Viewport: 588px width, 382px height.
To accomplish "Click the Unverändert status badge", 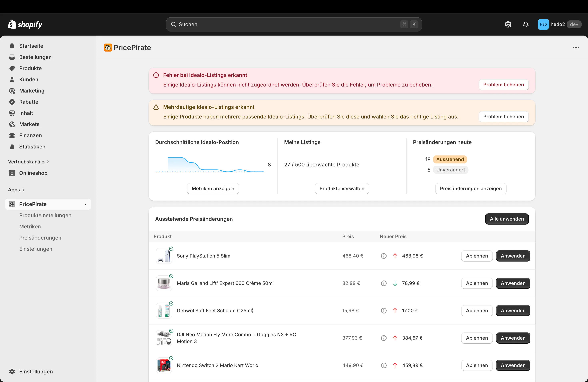I will [x=450, y=170].
